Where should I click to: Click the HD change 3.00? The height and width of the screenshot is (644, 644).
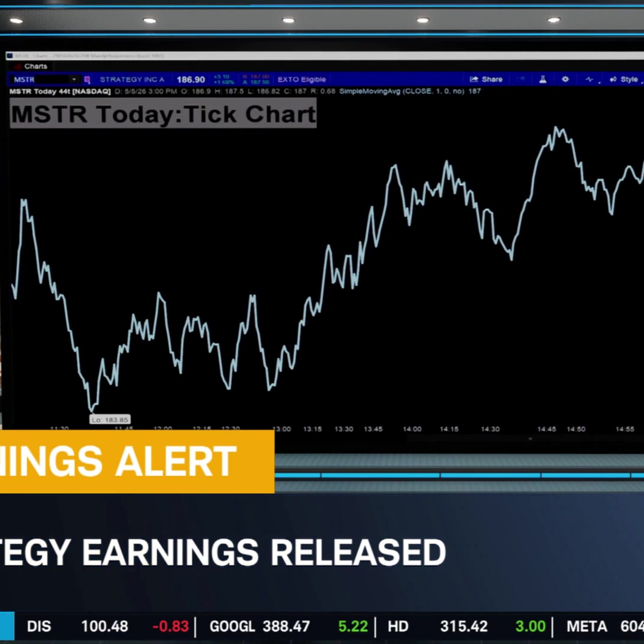tap(531, 627)
